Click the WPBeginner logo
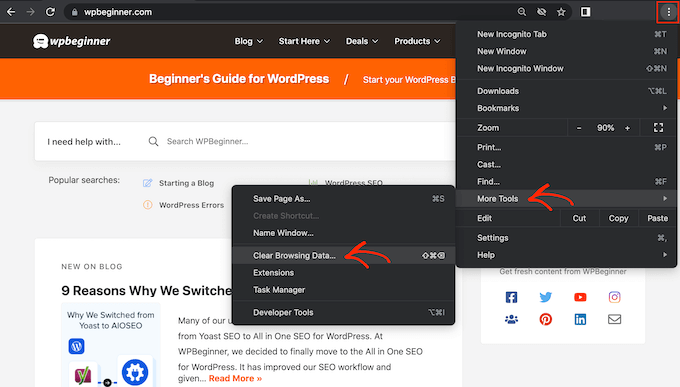 72,41
